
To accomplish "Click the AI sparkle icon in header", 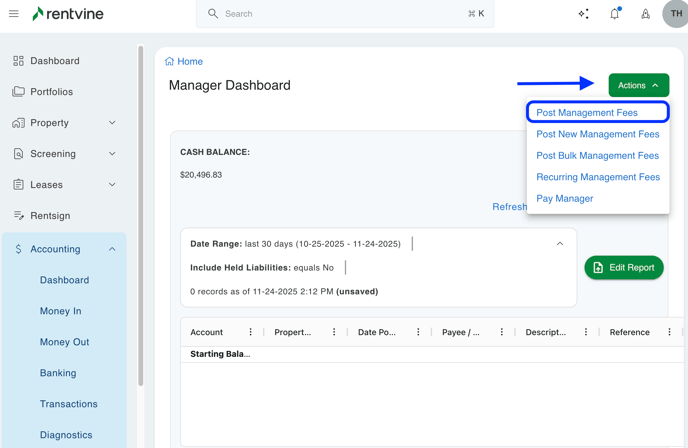I will [x=584, y=14].
